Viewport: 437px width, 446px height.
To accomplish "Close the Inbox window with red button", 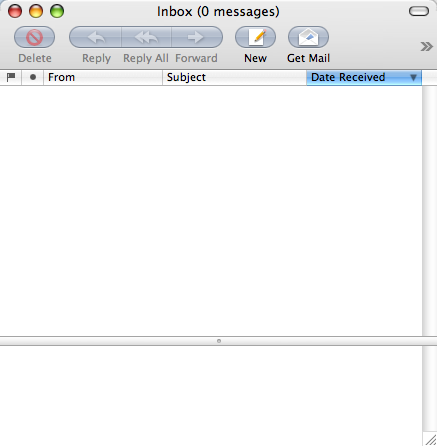I will pyautogui.click(x=15, y=11).
